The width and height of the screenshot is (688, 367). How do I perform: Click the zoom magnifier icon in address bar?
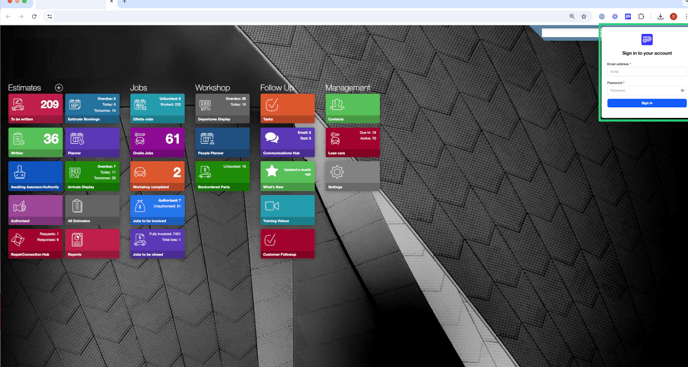click(x=572, y=17)
